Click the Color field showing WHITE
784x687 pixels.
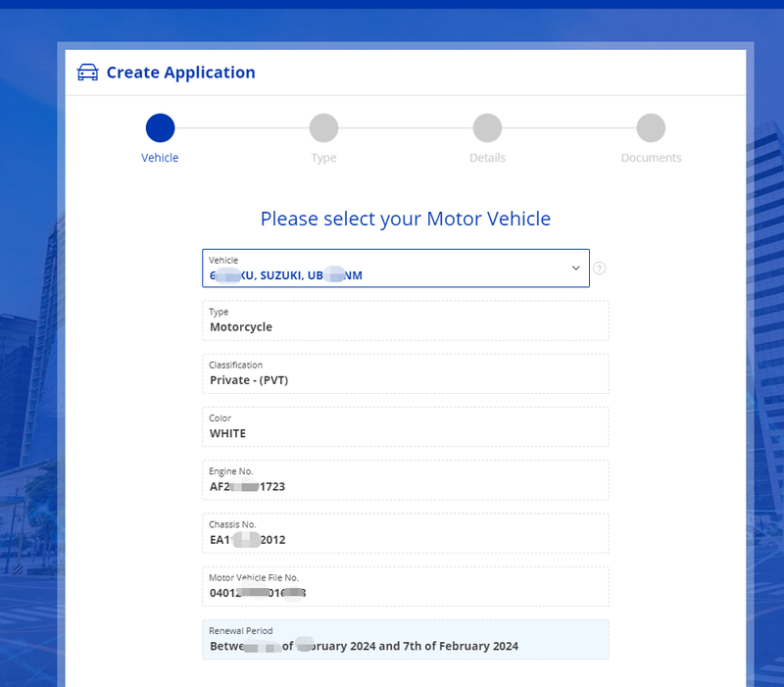(406, 427)
